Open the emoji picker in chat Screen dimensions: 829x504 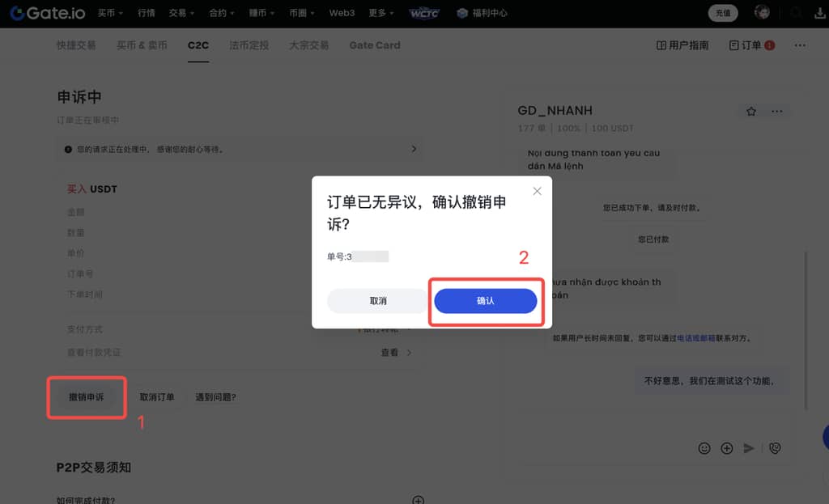(x=704, y=447)
